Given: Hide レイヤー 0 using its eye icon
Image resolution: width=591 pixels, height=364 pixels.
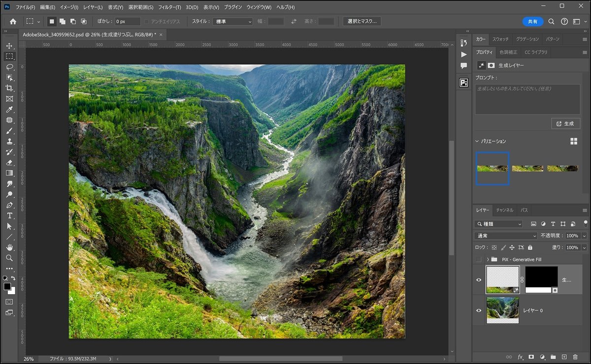Looking at the screenshot, I should pos(479,310).
